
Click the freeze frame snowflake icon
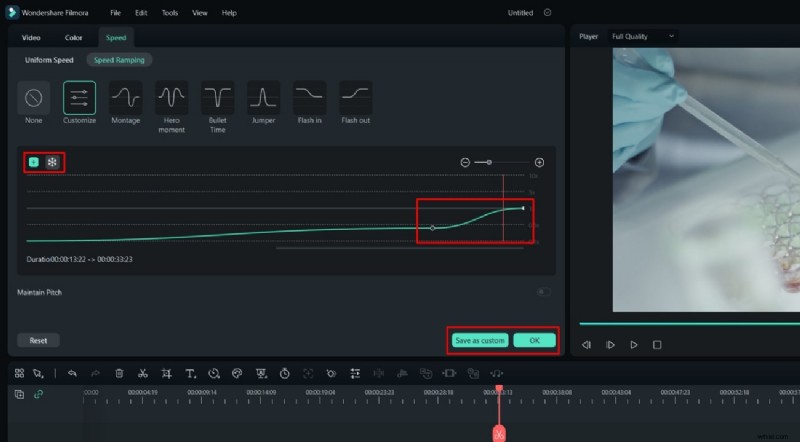point(52,162)
